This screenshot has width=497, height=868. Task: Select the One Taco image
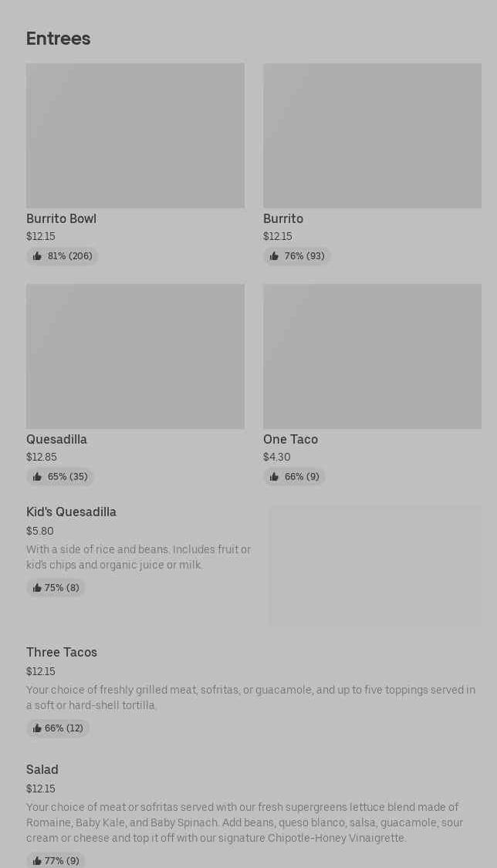(x=372, y=356)
